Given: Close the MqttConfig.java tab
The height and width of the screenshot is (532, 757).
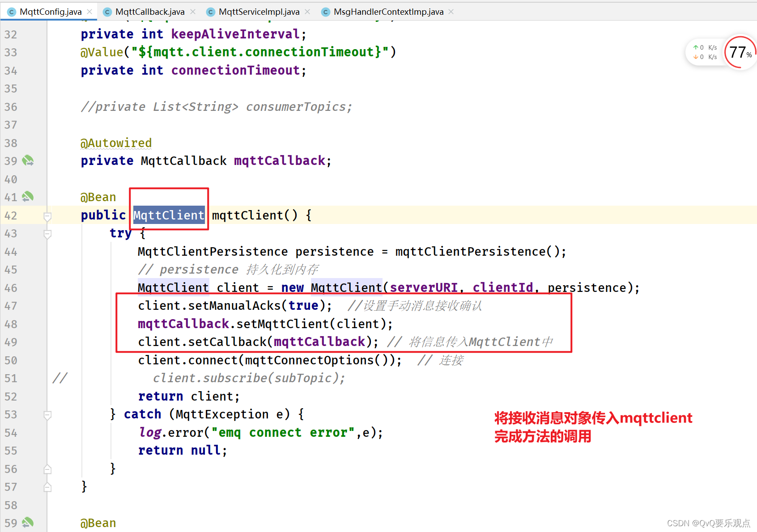Looking at the screenshot, I should [x=89, y=12].
